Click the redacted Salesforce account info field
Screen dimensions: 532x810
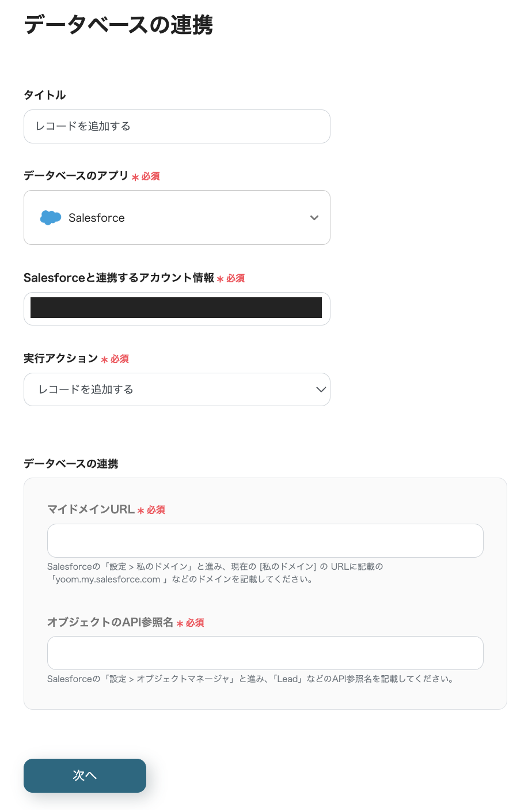point(176,308)
